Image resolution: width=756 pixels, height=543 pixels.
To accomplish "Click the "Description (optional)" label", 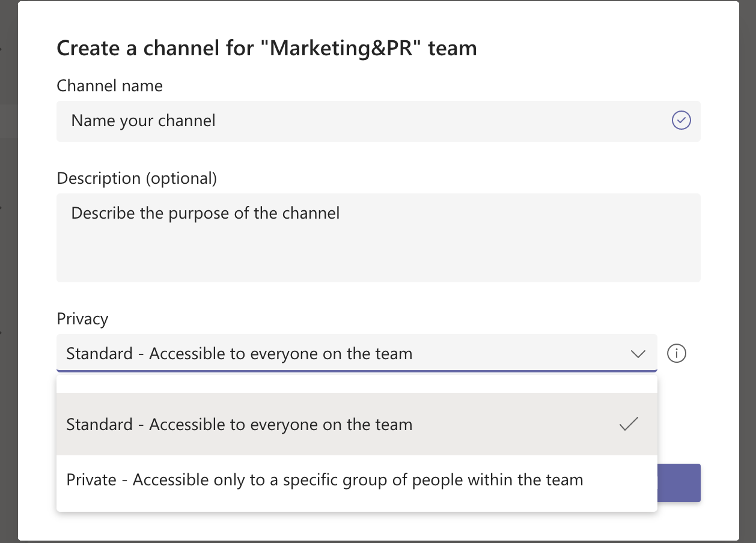I will tap(136, 178).
